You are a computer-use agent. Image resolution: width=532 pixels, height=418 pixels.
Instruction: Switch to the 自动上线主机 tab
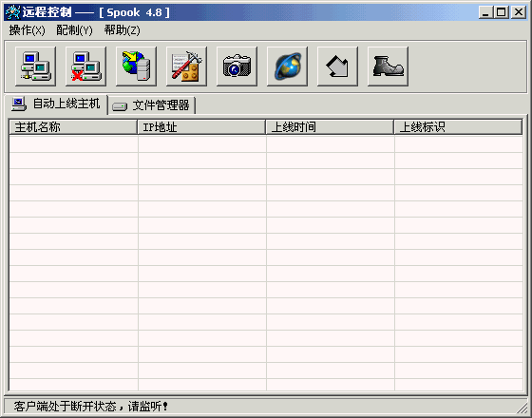(56, 104)
